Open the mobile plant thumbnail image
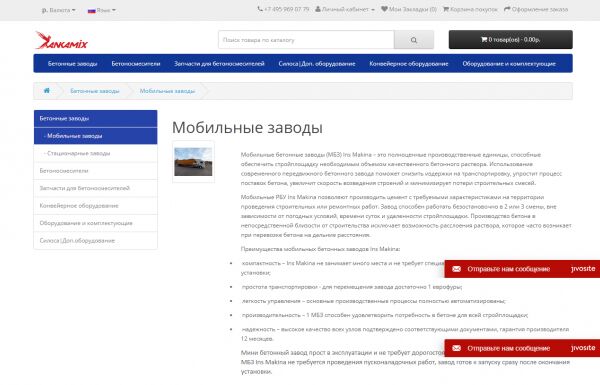The width and height of the screenshot is (600, 385). tap(193, 162)
